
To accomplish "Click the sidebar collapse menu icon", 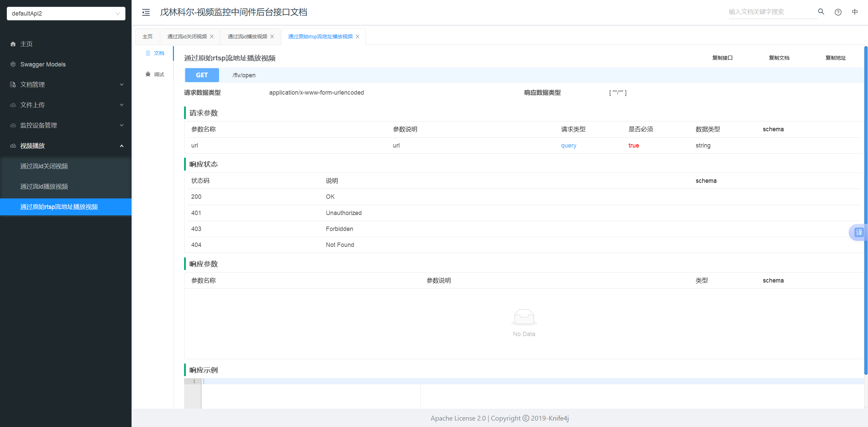I will coord(146,13).
